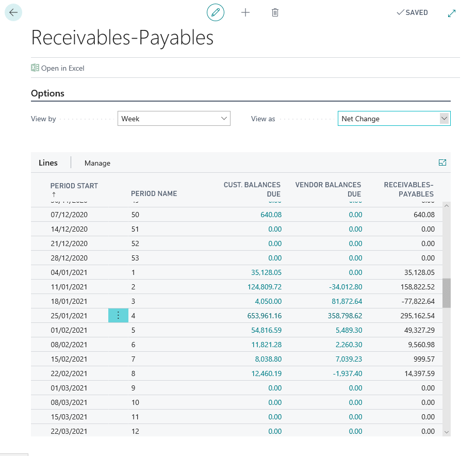
Task: Open the Manage menu
Action: [x=97, y=164]
